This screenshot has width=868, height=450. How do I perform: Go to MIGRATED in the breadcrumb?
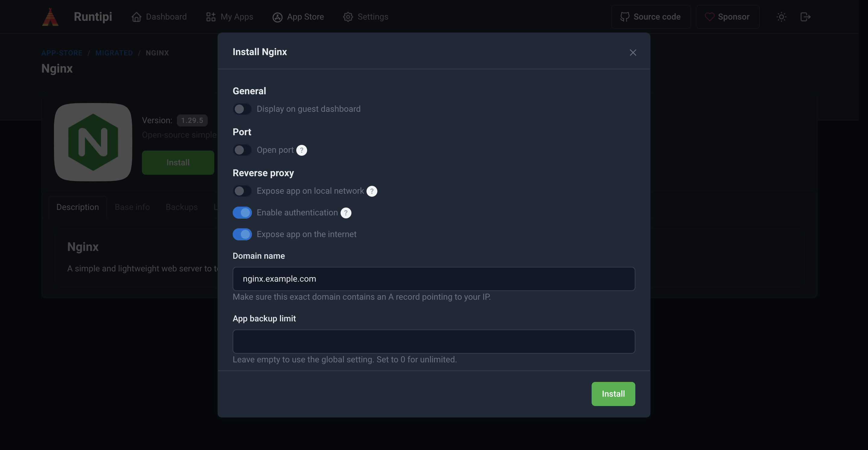[x=114, y=53]
